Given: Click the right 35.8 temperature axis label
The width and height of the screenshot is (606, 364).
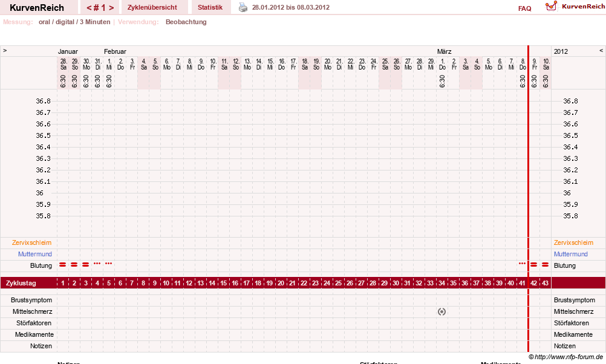Looking at the screenshot, I should (570, 216).
